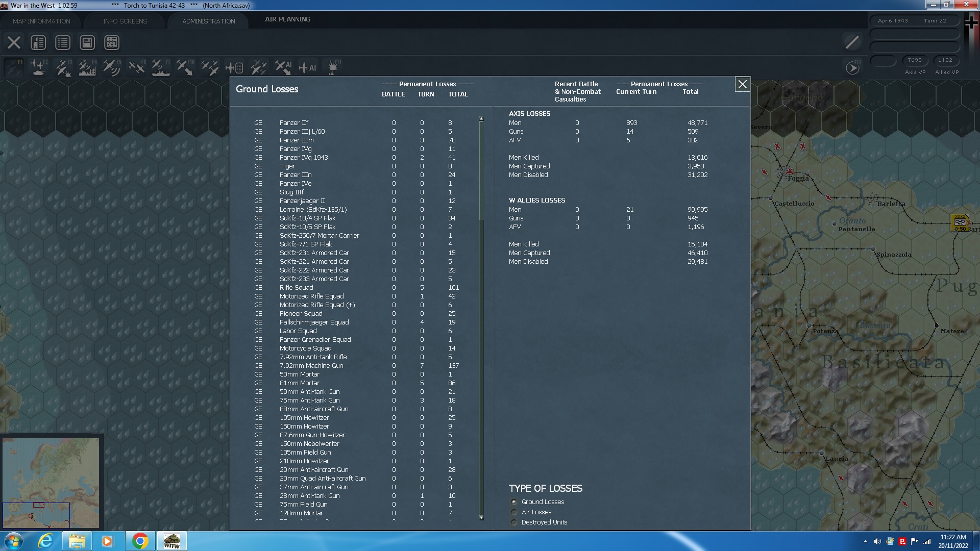The image size is (980, 551).
Task: Select the air superiority mission F10 icon
Action: tap(186, 67)
